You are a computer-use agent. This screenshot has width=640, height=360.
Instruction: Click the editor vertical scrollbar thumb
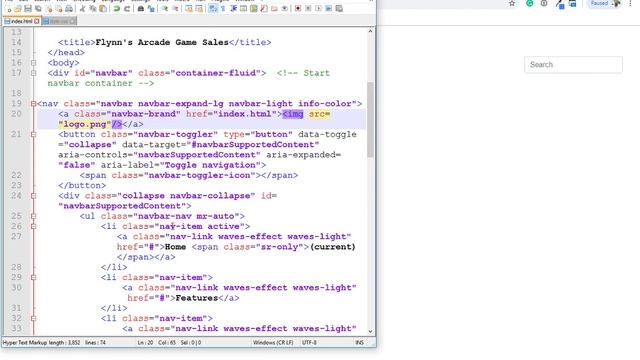[x=370, y=120]
